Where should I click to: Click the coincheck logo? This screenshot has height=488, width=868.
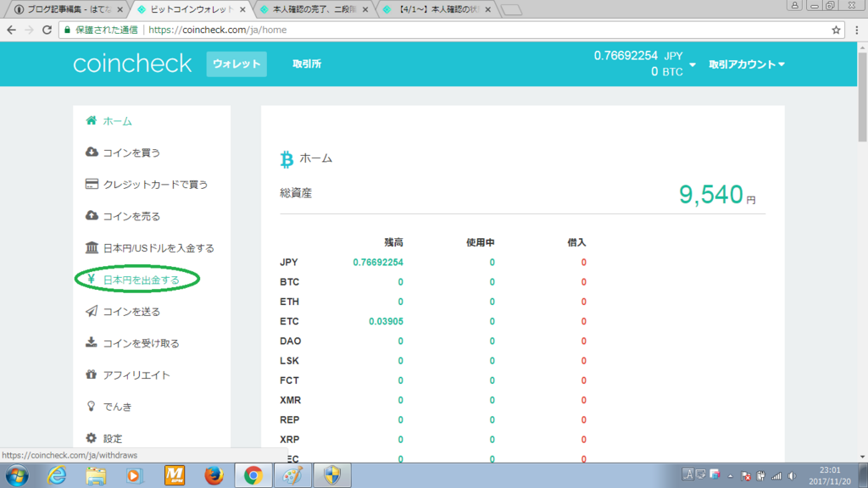tap(132, 64)
